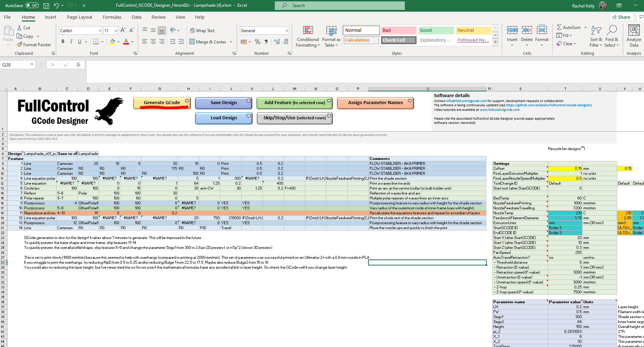This screenshot has height=347, width=644.
Task: Click the Center align icon
Action: pos(153,42)
